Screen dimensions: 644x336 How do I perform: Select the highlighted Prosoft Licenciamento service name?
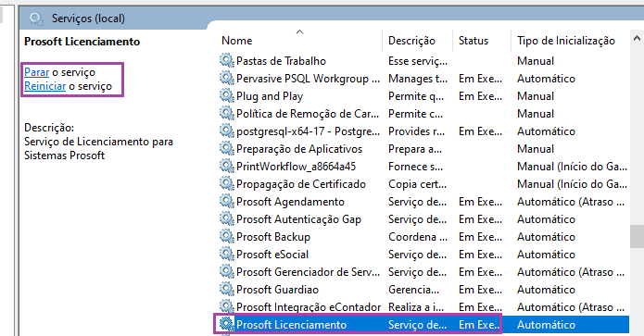[x=291, y=325]
